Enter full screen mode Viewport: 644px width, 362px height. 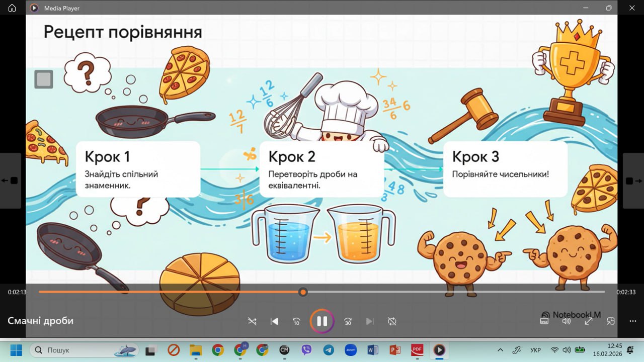[x=588, y=321]
